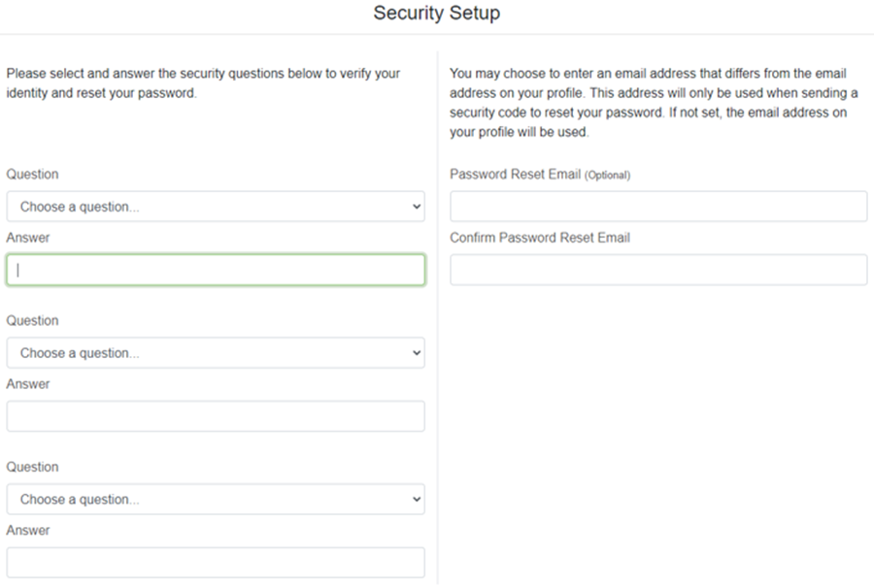Image resolution: width=874 pixels, height=588 pixels.
Task: Select the third Answer input field
Action: [x=215, y=563]
